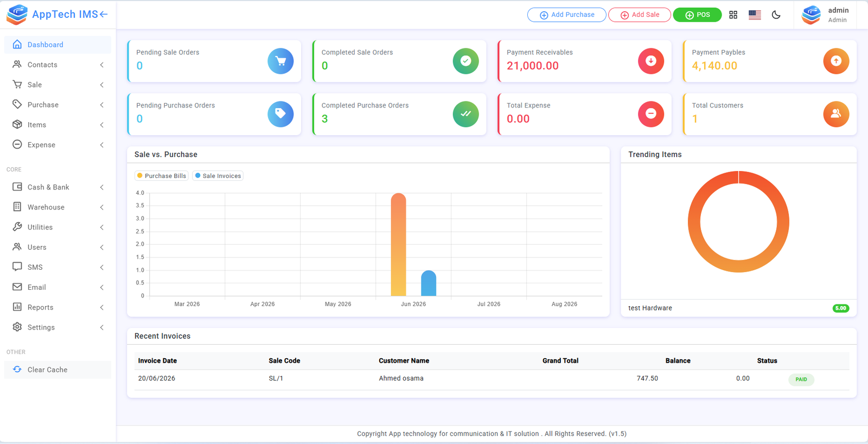Toggle dark mode moon icon
The width and height of the screenshot is (868, 444).
776,15
